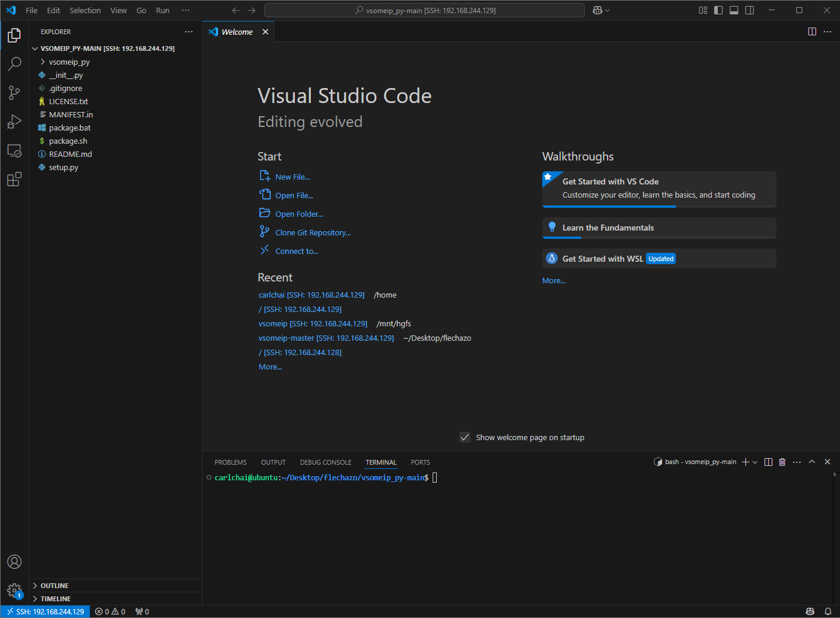Toggle secondary side bar visibility

[750, 10]
